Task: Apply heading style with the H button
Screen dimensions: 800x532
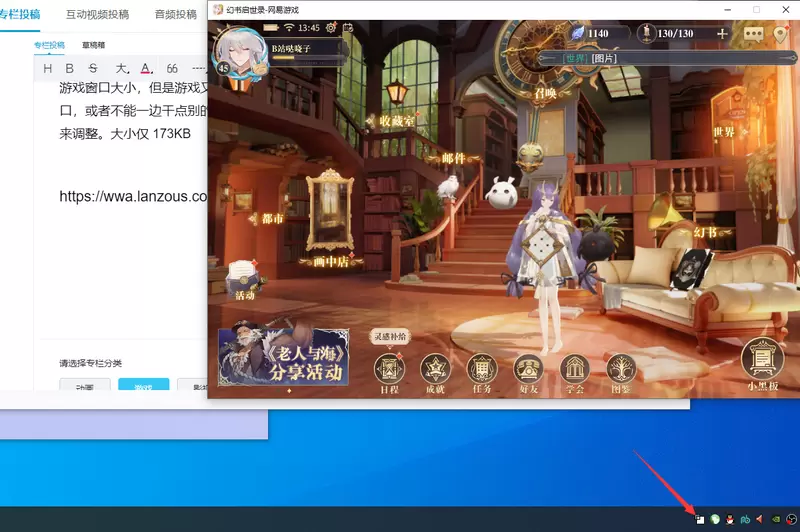Action: click(47, 68)
